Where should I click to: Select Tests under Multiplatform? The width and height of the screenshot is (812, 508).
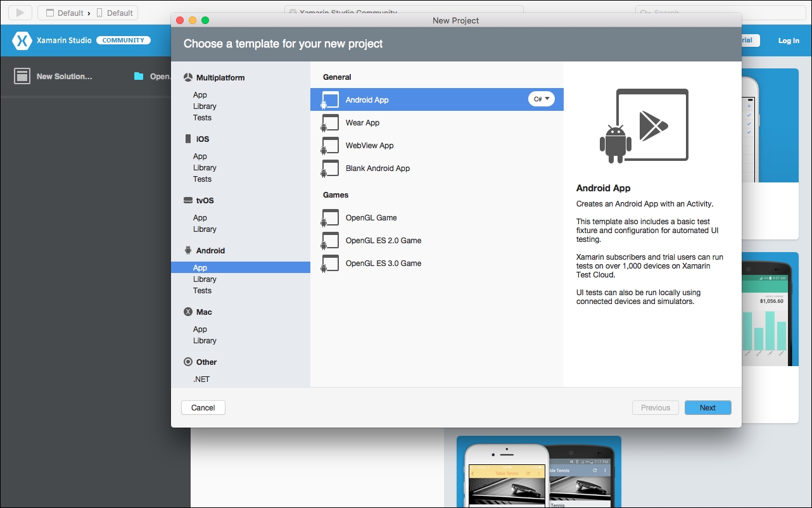[x=202, y=118]
